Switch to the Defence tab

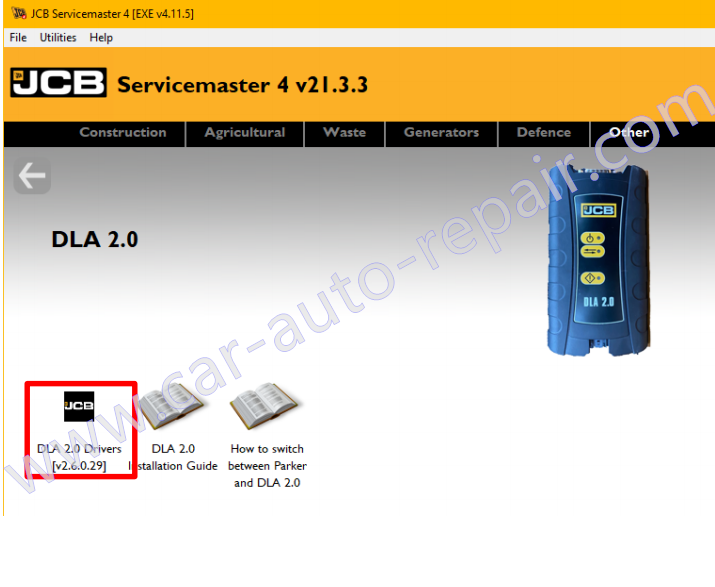coord(544,132)
